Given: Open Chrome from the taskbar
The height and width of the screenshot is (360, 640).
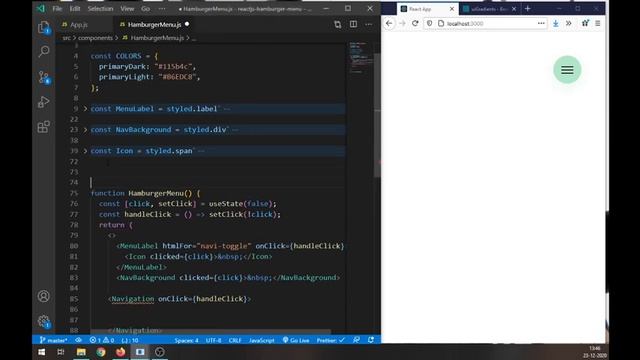Looking at the screenshot, I should click(x=101, y=352).
